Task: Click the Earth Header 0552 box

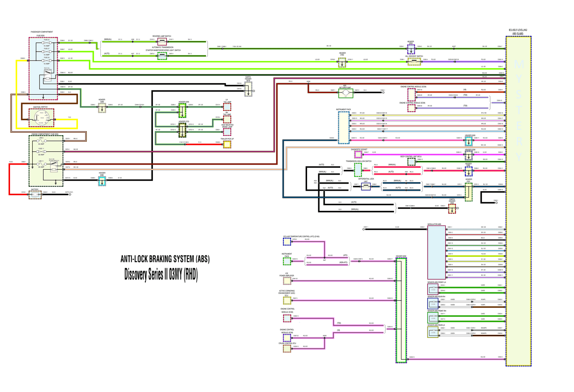Action: 452,209
